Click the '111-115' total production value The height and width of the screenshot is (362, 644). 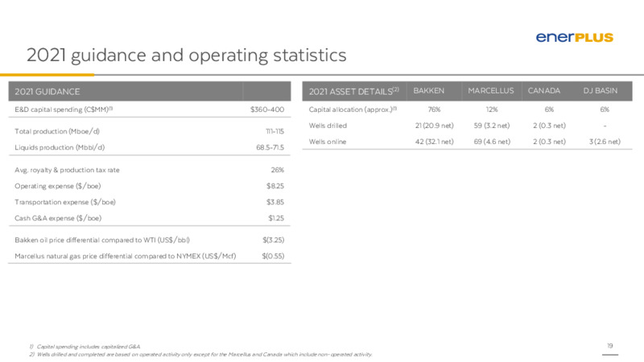pyautogui.click(x=275, y=131)
